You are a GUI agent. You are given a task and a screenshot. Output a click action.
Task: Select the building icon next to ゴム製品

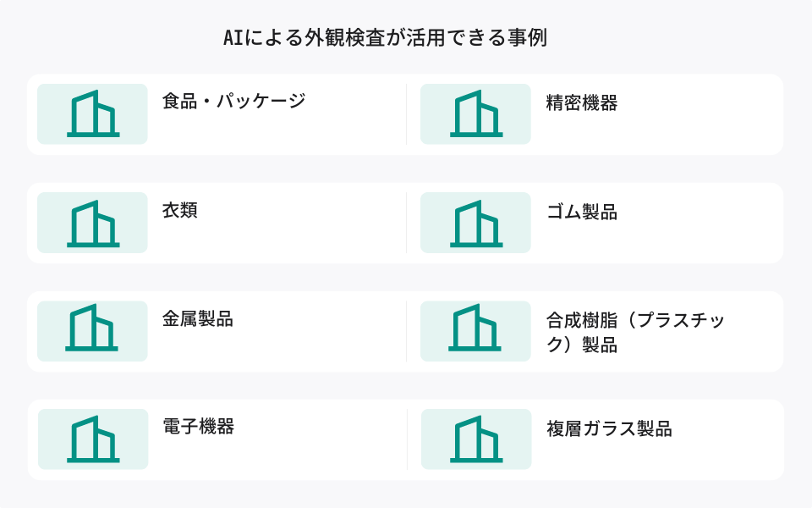tap(476, 224)
